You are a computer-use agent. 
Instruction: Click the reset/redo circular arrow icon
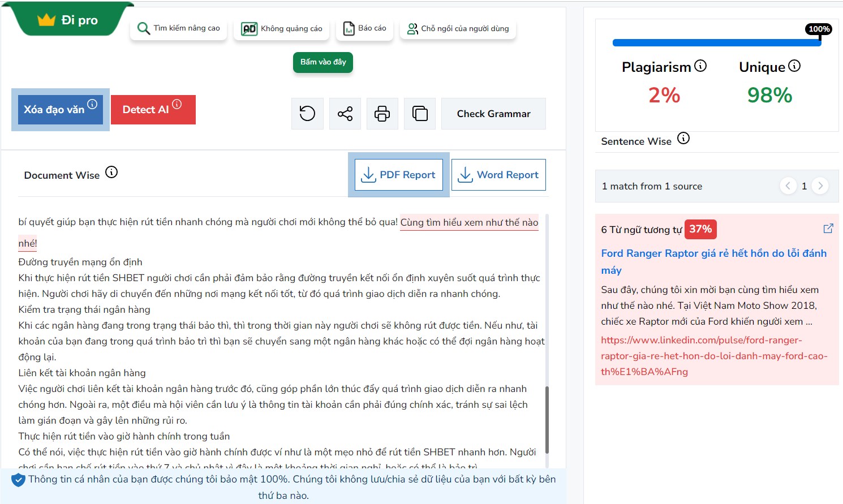[307, 114]
